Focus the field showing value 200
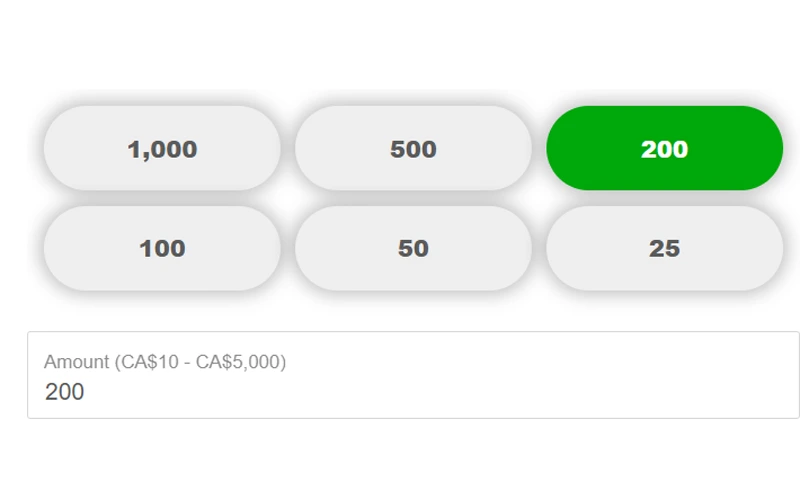800x500 pixels. point(413,391)
